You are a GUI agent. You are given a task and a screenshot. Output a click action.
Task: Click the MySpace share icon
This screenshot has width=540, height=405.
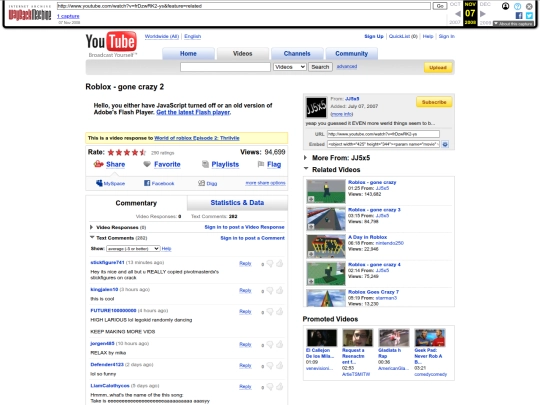99,183
